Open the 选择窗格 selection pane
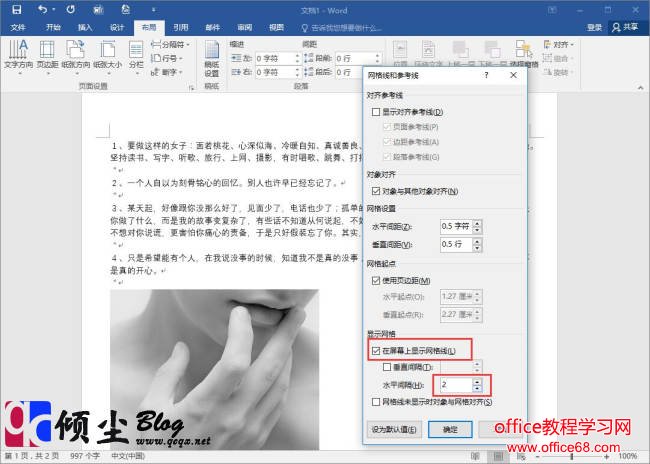The image size is (650, 464). pos(524,53)
